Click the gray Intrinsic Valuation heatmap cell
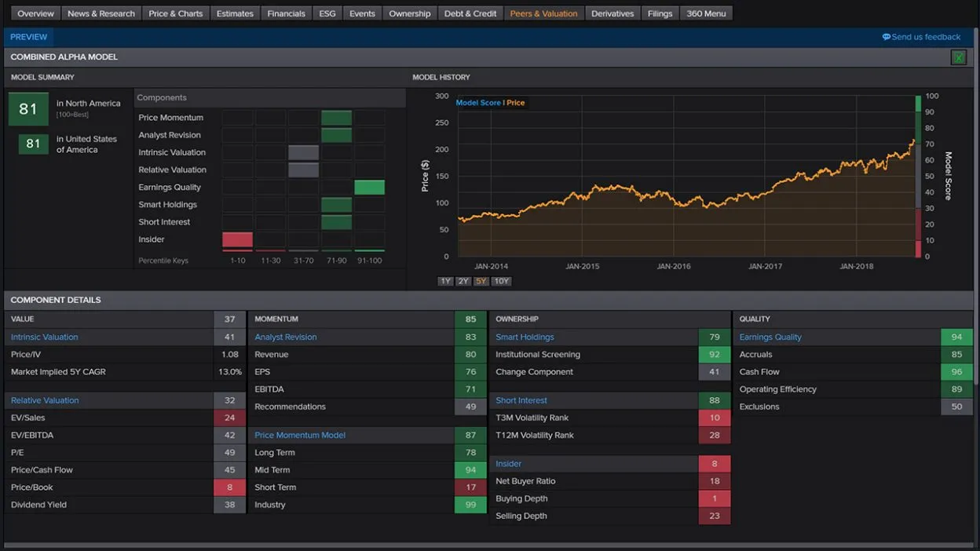 pyautogui.click(x=303, y=152)
